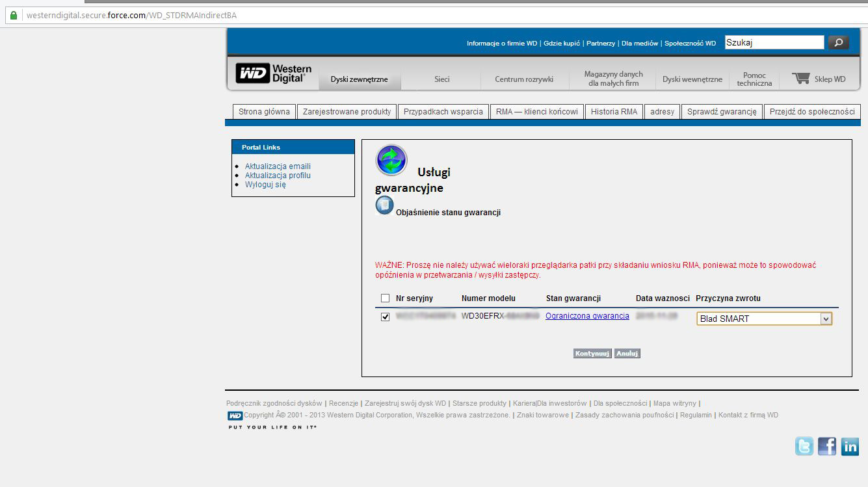
Task: Switch to the Strona główna tab
Action: click(x=264, y=112)
